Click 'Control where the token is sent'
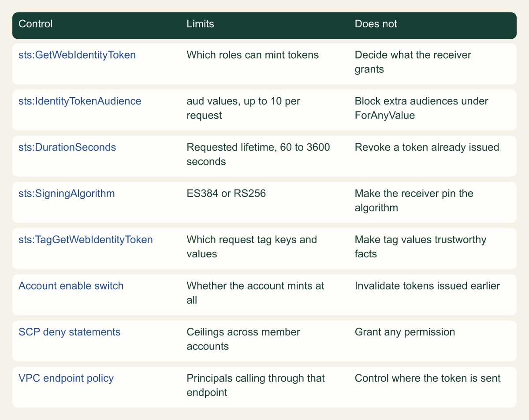This screenshot has height=420, width=529. 428,378
